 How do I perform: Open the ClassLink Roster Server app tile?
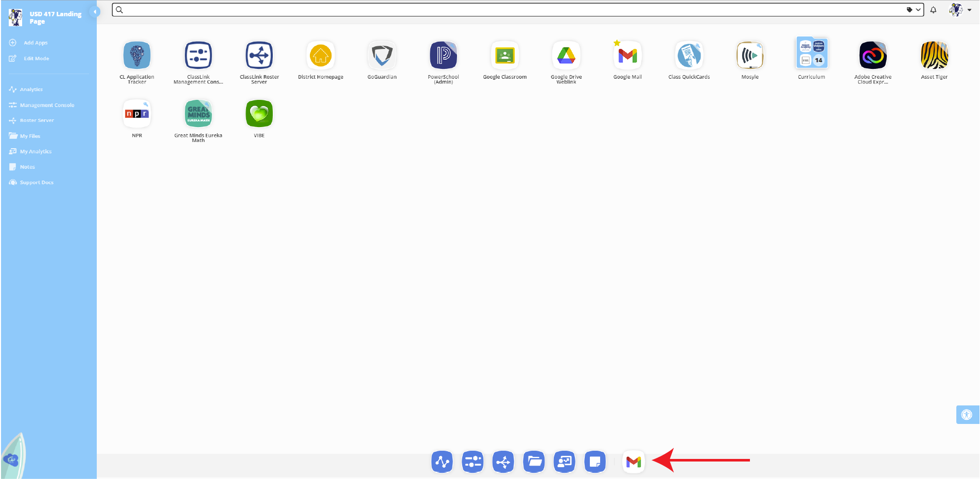[259, 56]
